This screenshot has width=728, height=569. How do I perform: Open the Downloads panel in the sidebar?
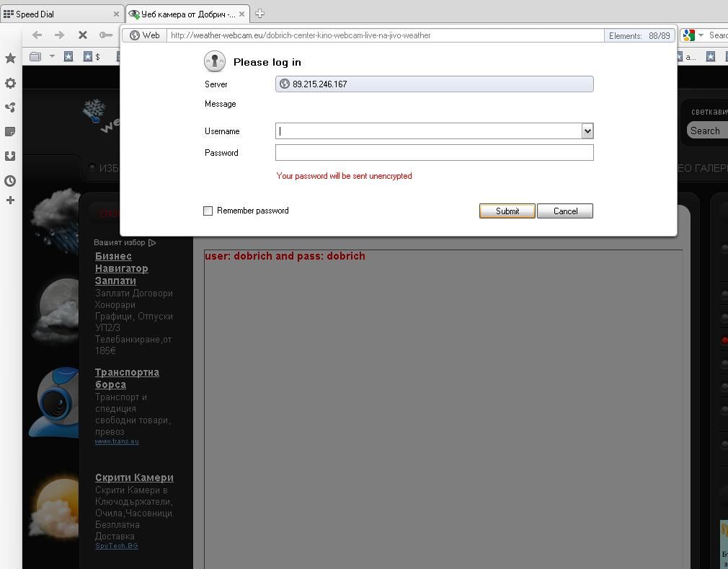(10, 156)
